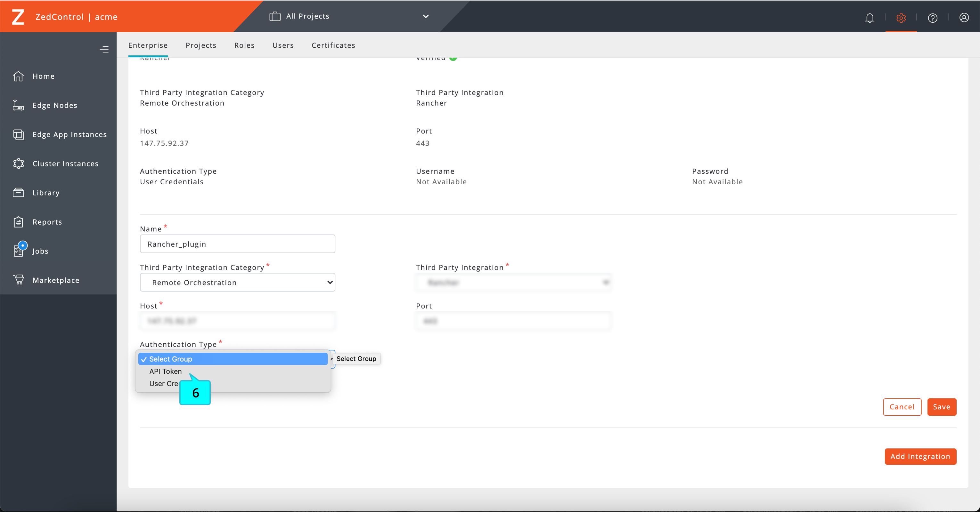Choose Select Group option in list
This screenshot has width=980, height=512.
233,359
